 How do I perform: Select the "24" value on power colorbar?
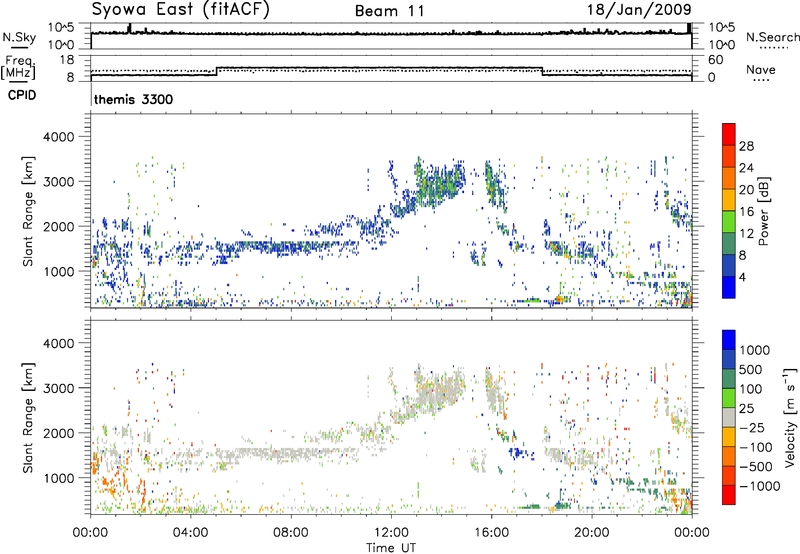tap(746, 168)
